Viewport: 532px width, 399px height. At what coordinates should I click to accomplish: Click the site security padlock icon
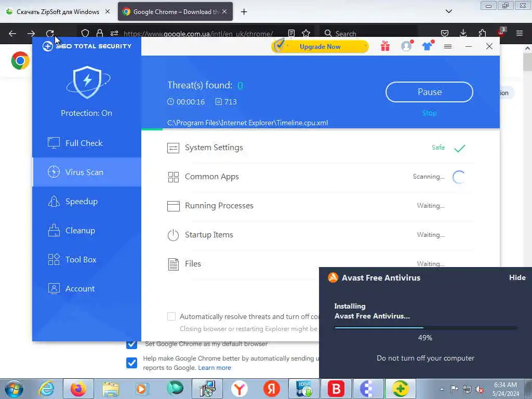click(99, 33)
